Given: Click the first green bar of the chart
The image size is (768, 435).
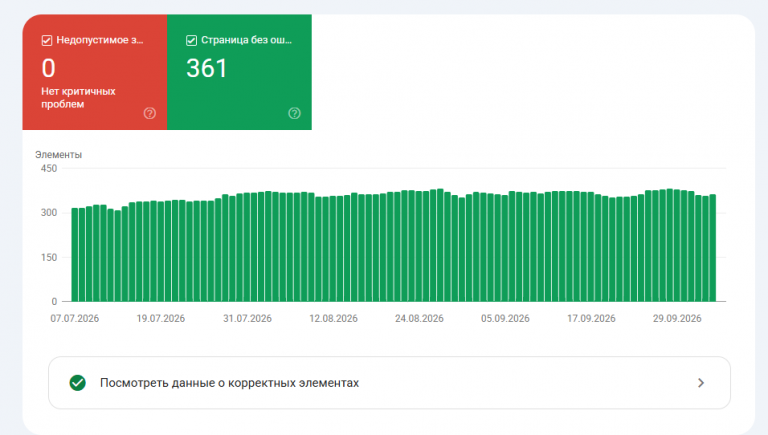Looking at the screenshot, I should 75,255.
